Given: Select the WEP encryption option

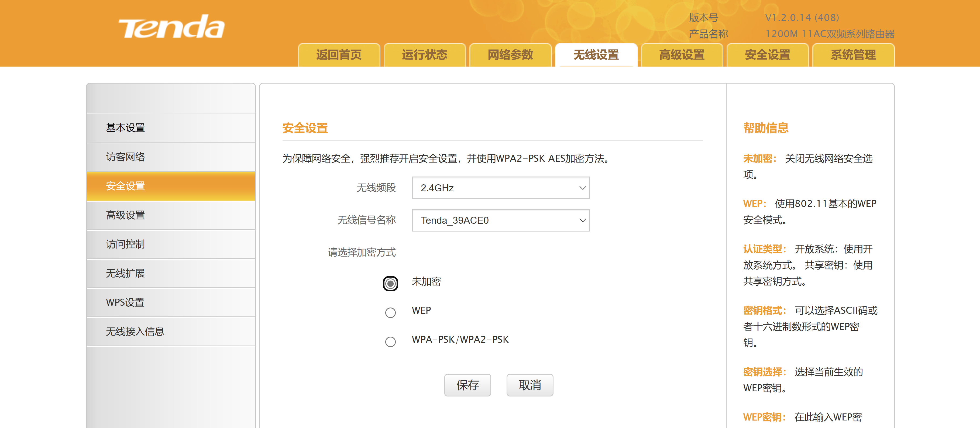Looking at the screenshot, I should [x=390, y=312].
